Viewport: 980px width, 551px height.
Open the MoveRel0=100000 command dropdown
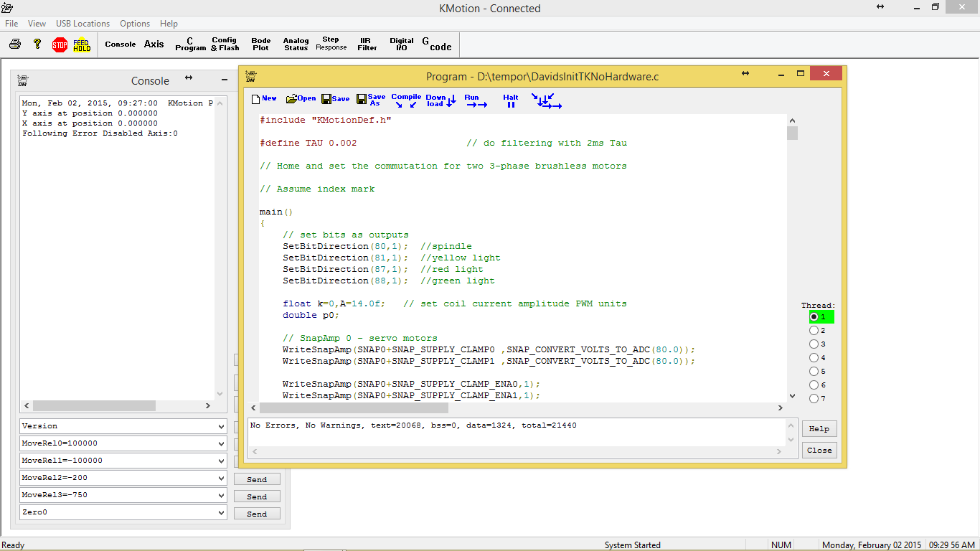(220, 443)
